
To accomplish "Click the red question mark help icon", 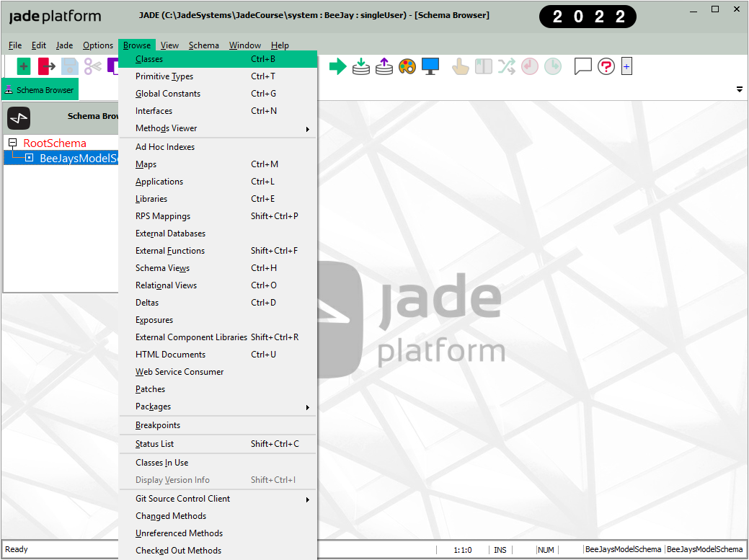I will (x=606, y=67).
